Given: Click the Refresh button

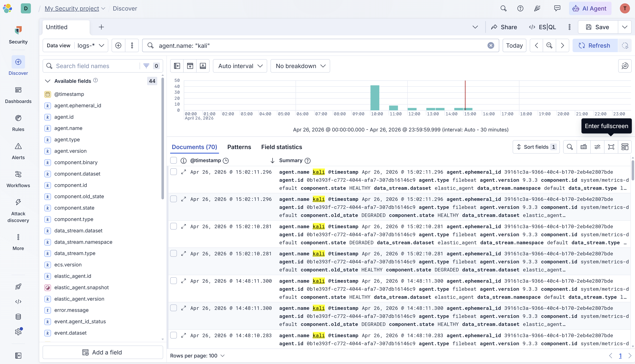Looking at the screenshot, I should click(594, 45).
